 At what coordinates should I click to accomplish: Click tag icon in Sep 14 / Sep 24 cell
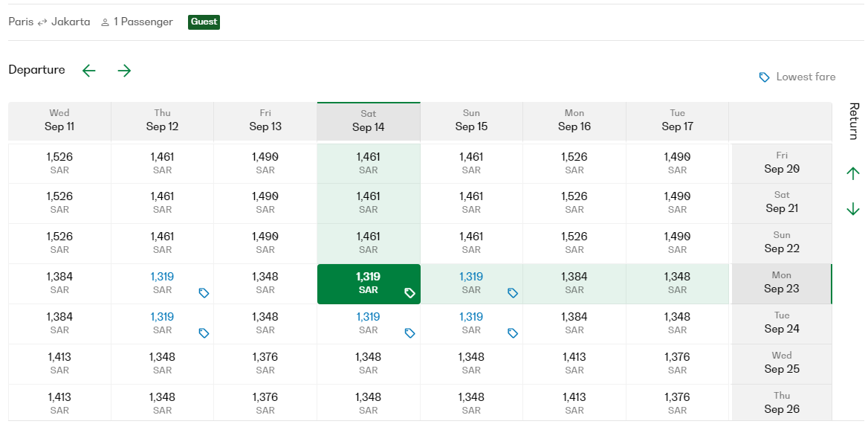coord(409,333)
